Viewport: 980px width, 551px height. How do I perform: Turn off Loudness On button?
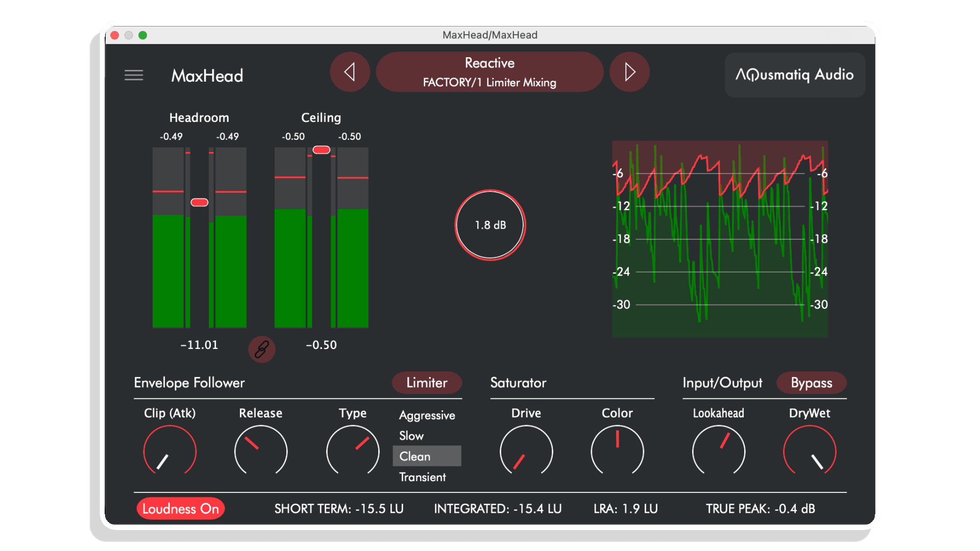click(x=181, y=509)
